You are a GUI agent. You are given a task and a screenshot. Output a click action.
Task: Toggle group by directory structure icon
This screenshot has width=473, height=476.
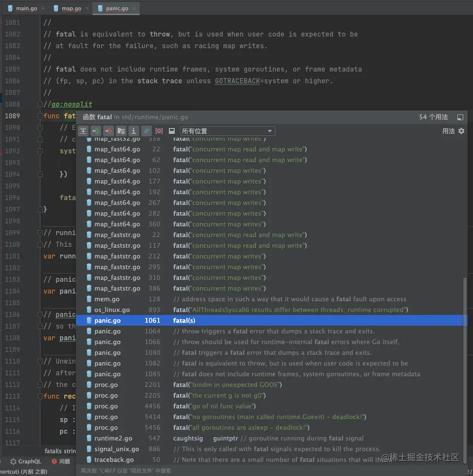(121, 131)
